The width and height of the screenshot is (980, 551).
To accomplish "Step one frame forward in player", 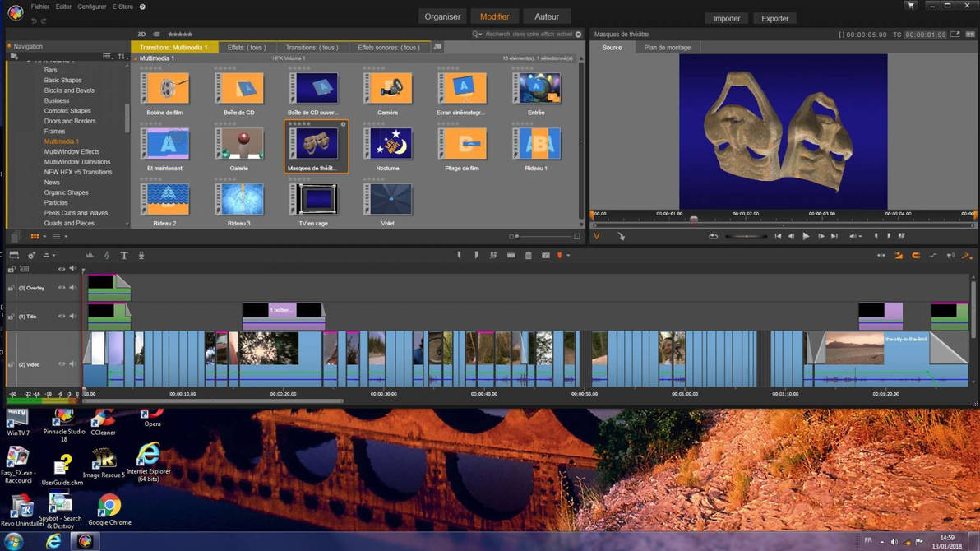I will pyautogui.click(x=821, y=236).
